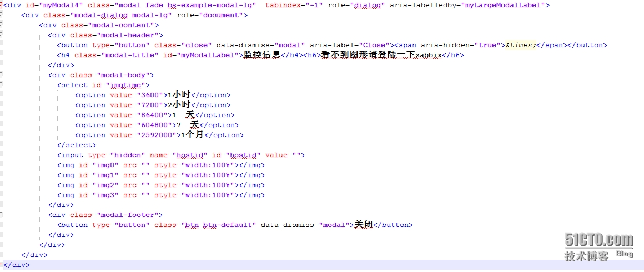Click the img id="img0" line
644x272 pixels.
pyautogui.click(x=161, y=165)
